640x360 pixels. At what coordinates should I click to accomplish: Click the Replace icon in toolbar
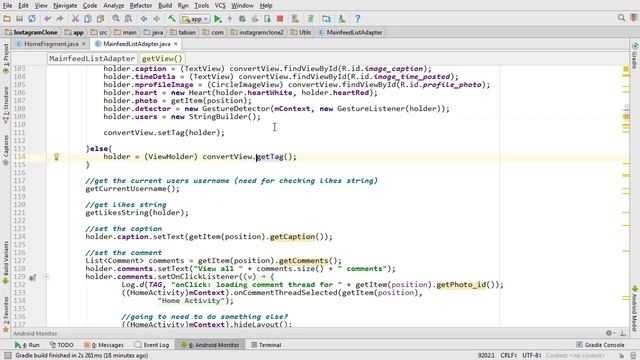pos(128,19)
